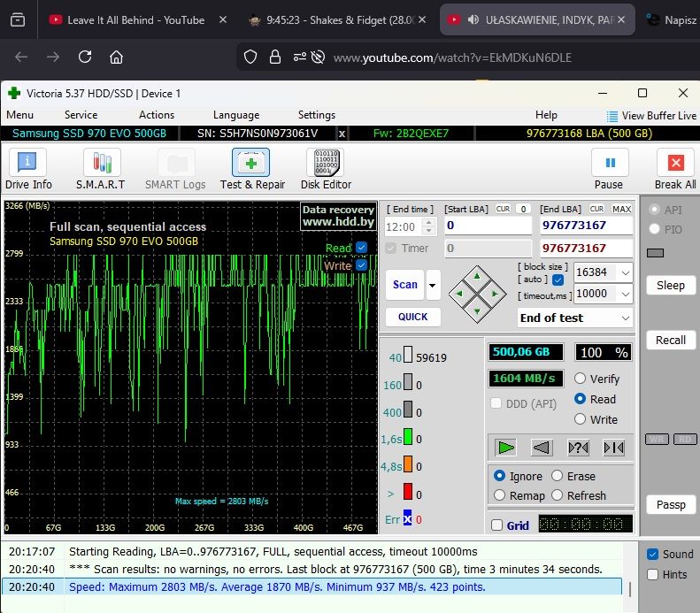Image resolution: width=700 pixels, height=613 pixels.
Task: Click the padlock site security icon
Action: 275,57
